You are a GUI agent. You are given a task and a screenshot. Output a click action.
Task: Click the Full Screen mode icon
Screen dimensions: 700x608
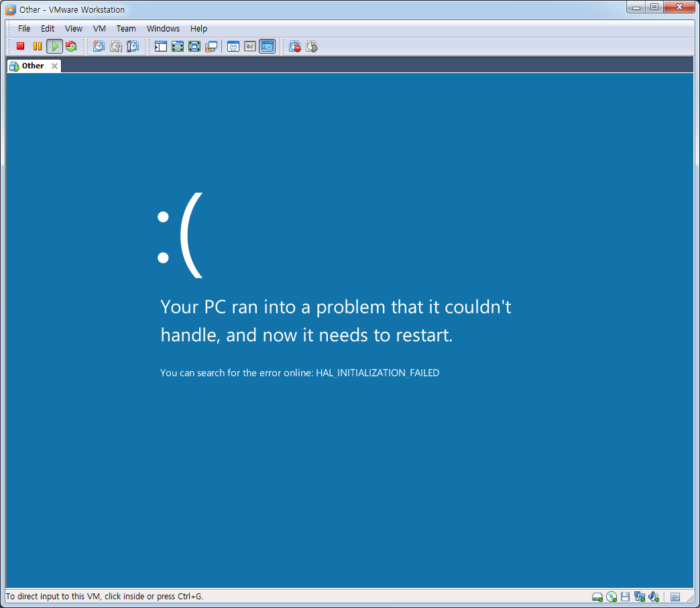click(x=194, y=46)
